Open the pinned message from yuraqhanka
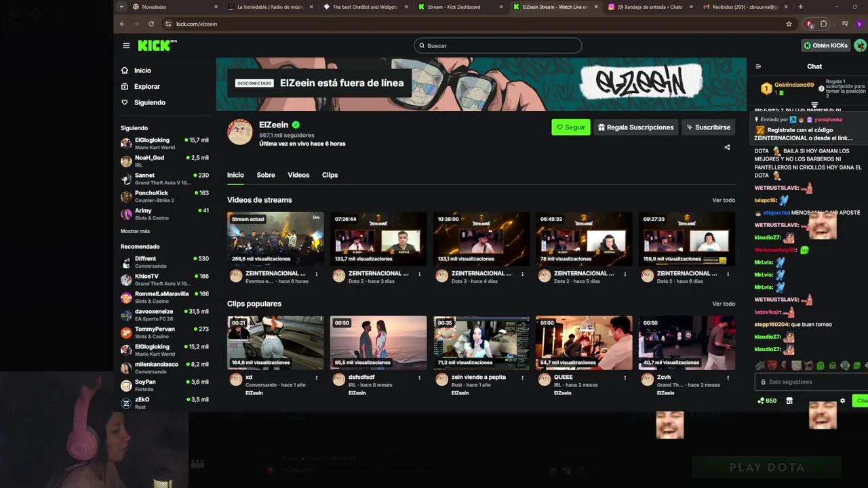 pyautogui.click(x=809, y=129)
